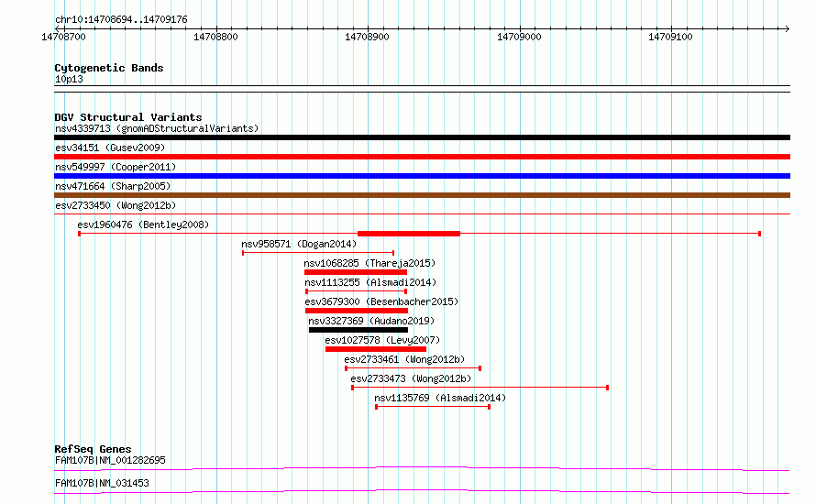Viewport: 816px width, 504px height.
Task: Click ruler position 14709100
Action: coord(670,37)
